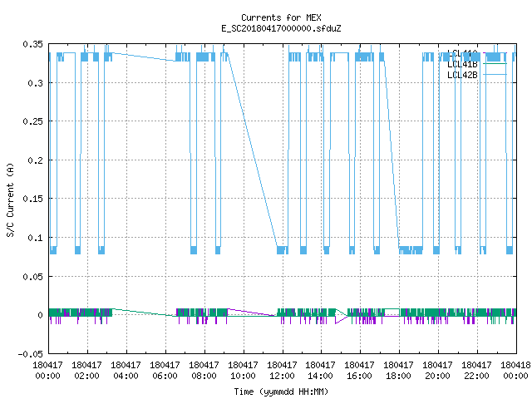Click the y-axis tick label -0.05

point(31,354)
